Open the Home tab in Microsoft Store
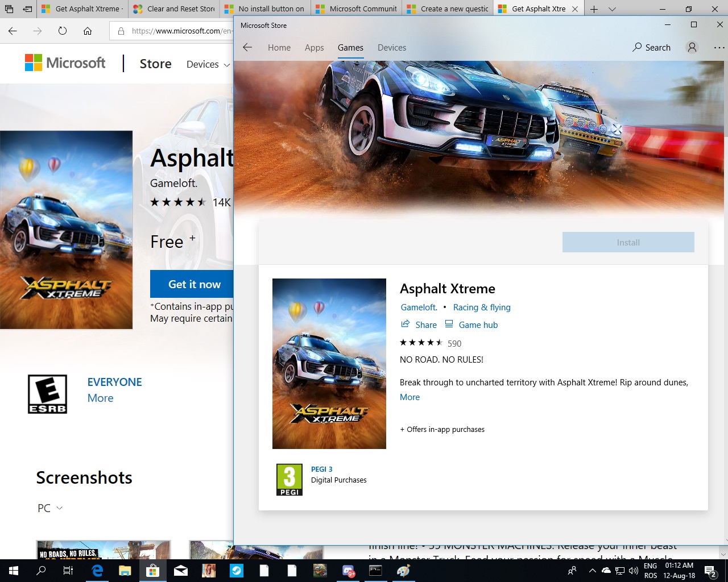This screenshot has height=582, width=728. pos(279,48)
